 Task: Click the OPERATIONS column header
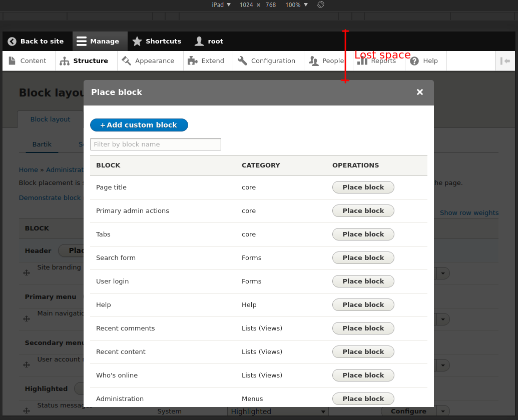(355, 165)
